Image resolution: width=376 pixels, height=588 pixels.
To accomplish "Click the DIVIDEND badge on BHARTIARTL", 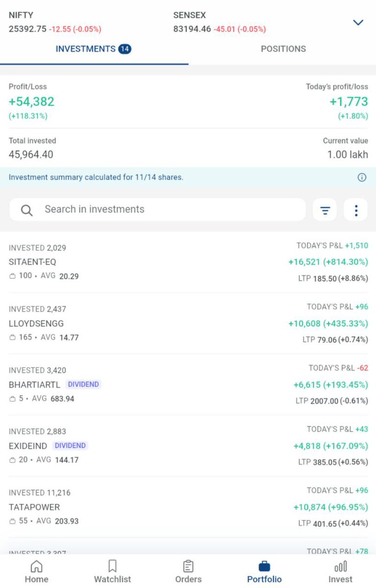I will pyautogui.click(x=83, y=385).
